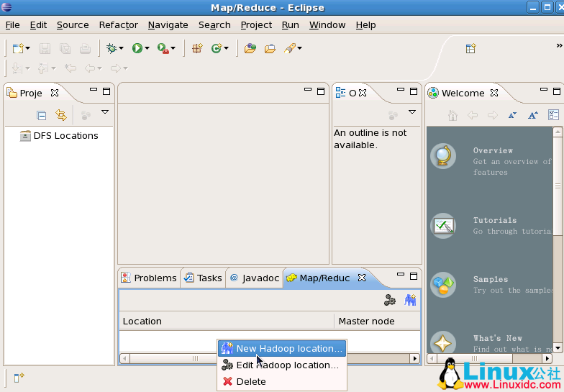Click the New wizard toolbar icon

click(17, 48)
